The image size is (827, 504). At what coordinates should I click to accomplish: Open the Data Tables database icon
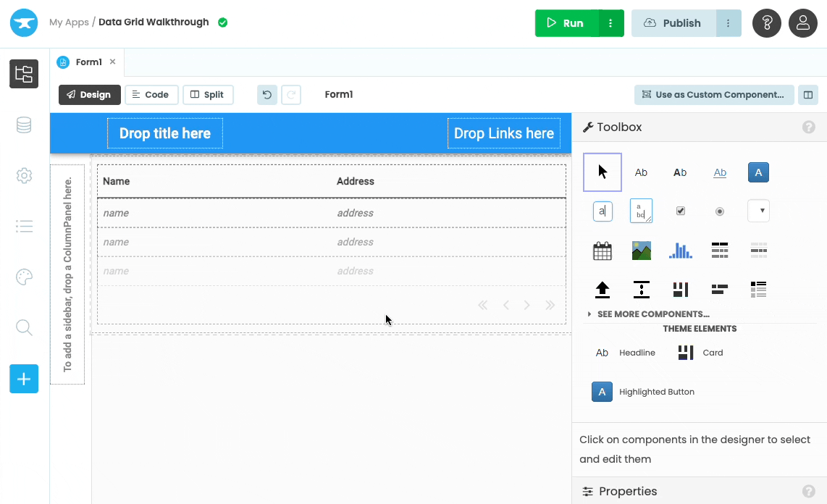pos(24,125)
